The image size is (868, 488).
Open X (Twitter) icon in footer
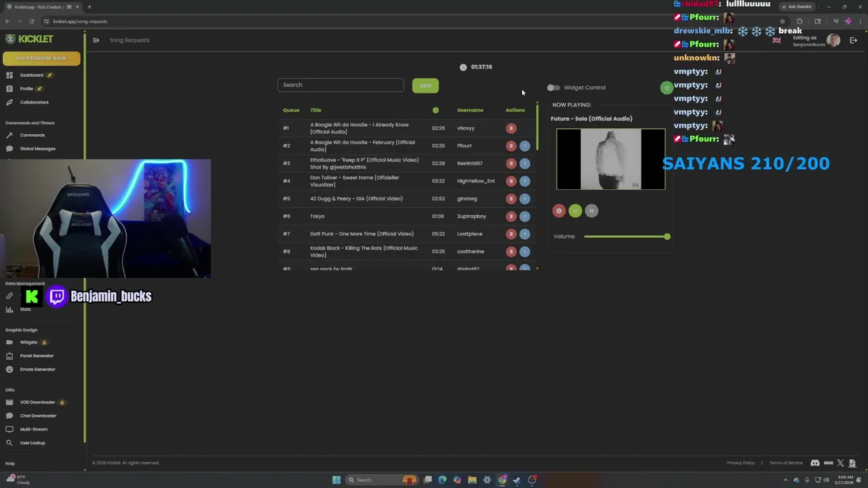(x=841, y=463)
